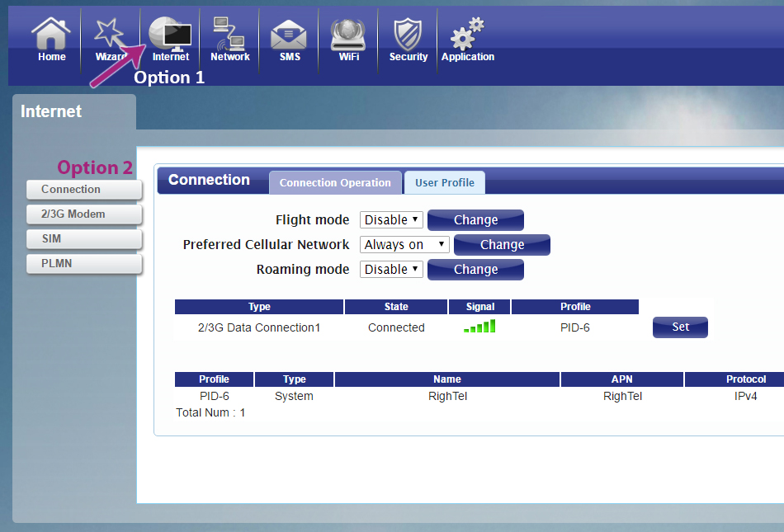Expand the Roaming mode dropdown
The height and width of the screenshot is (532, 784).
392,270
